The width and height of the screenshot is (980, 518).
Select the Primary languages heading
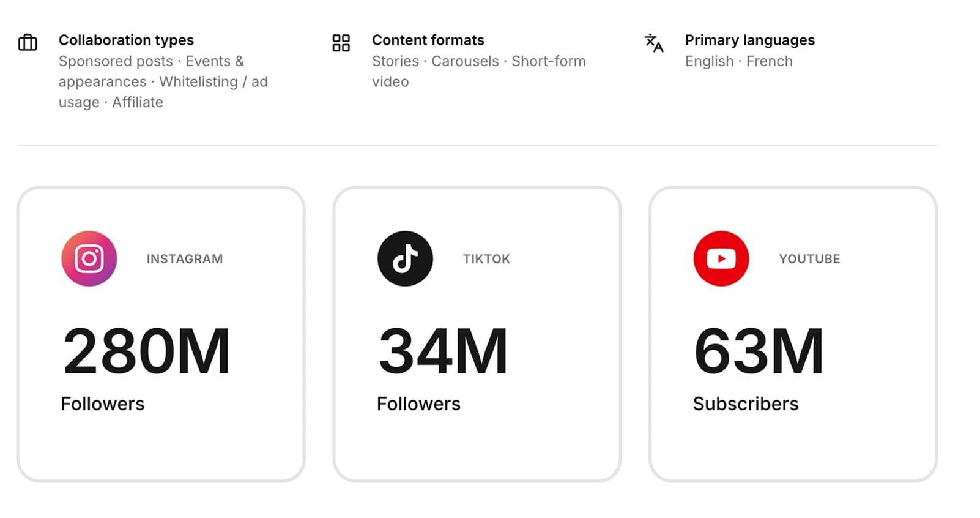click(749, 40)
